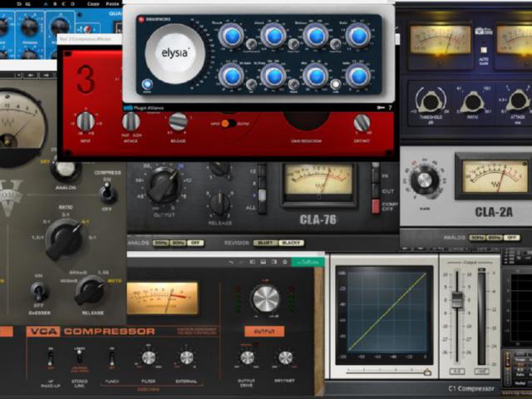Set CLA-76 Analog to 60Hz

click(178, 243)
